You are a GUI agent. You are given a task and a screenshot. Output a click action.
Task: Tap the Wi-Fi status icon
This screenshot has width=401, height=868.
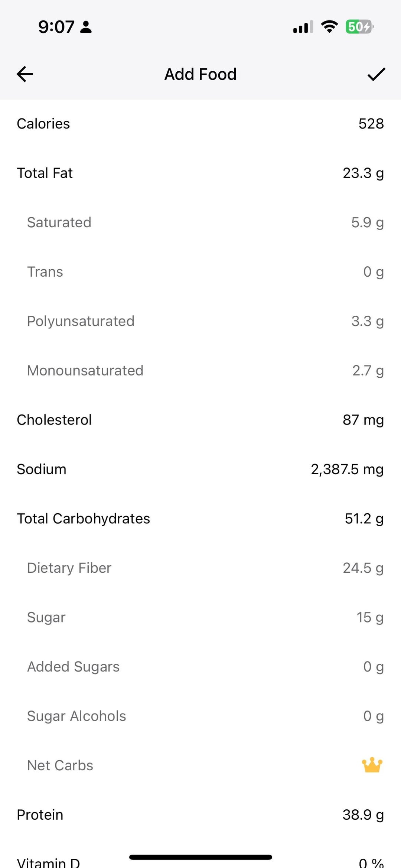(329, 27)
